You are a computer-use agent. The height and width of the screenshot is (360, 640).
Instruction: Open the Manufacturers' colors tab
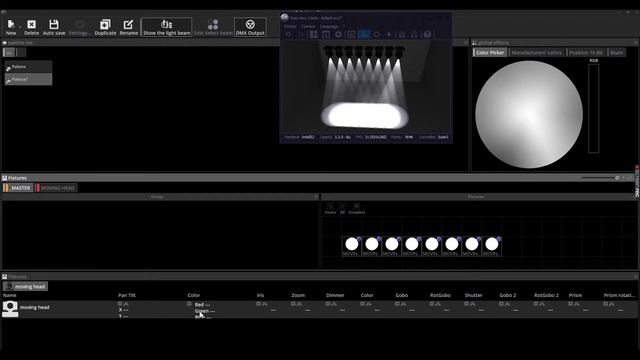click(x=536, y=53)
